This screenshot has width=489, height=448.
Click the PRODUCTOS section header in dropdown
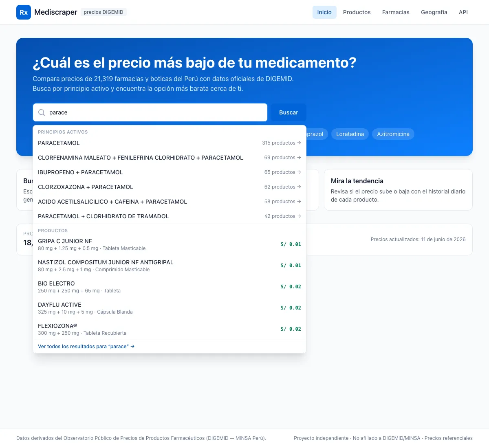pyautogui.click(x=53, y=231)
